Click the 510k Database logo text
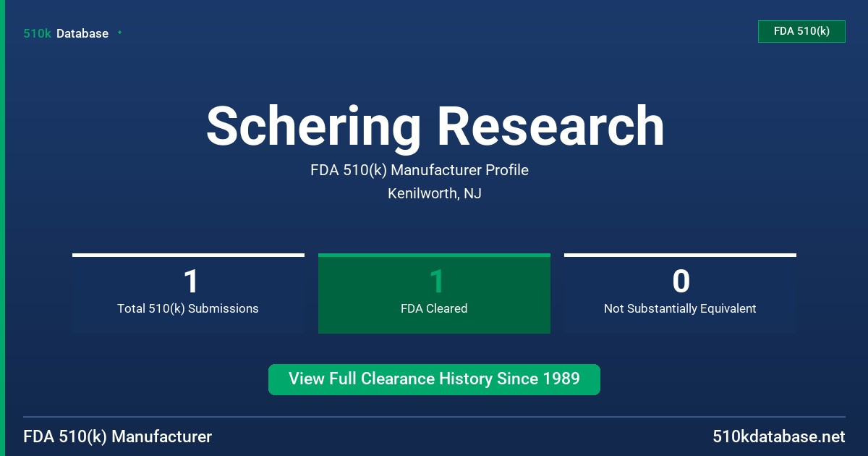 66,33
